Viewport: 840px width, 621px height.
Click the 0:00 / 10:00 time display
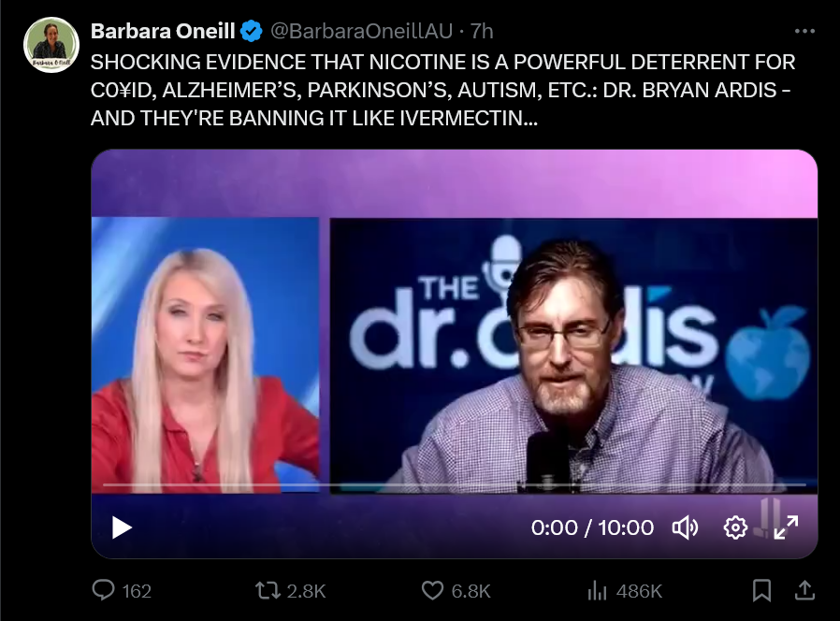[592, 527]
